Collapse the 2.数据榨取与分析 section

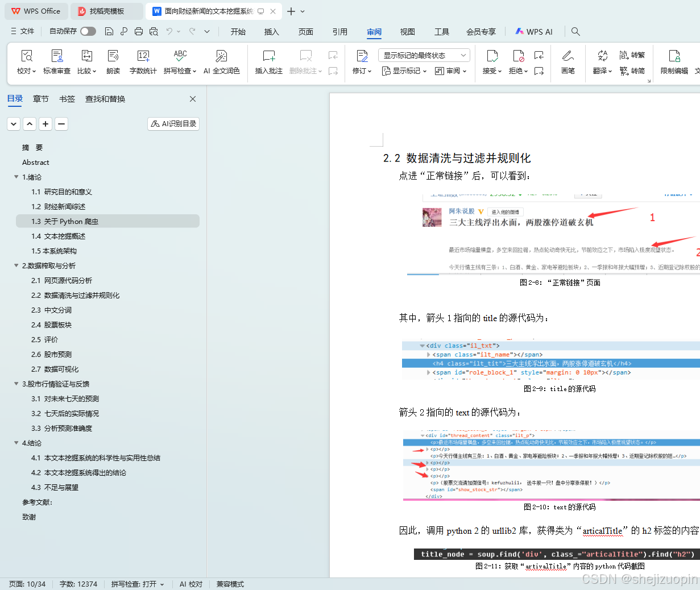[16, 265]
